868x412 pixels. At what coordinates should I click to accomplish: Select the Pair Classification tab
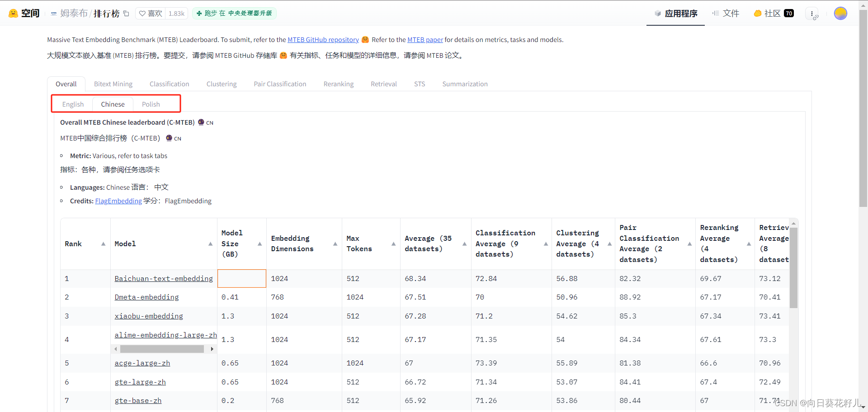point(280,84)
